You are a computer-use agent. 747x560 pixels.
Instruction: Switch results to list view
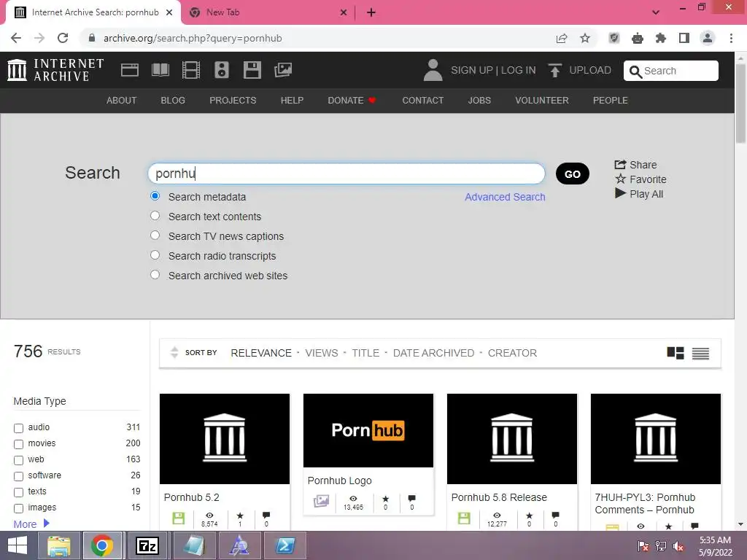(700, 354)
